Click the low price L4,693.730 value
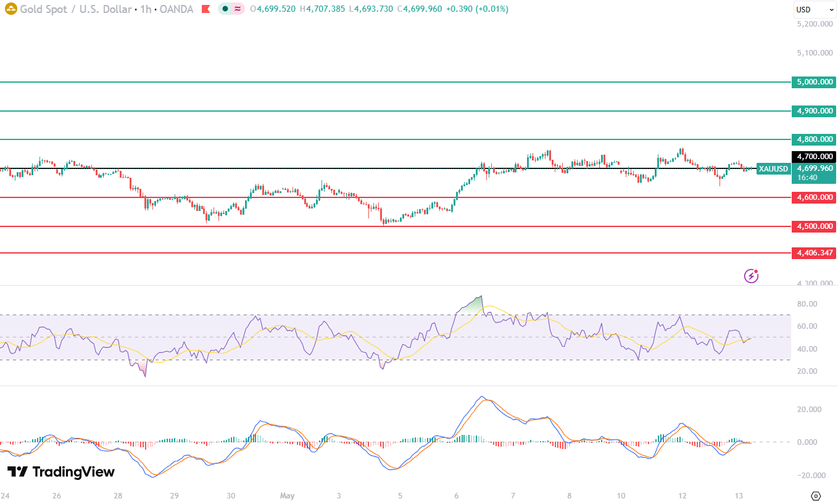Screen dimensions: 838x504 370,9
